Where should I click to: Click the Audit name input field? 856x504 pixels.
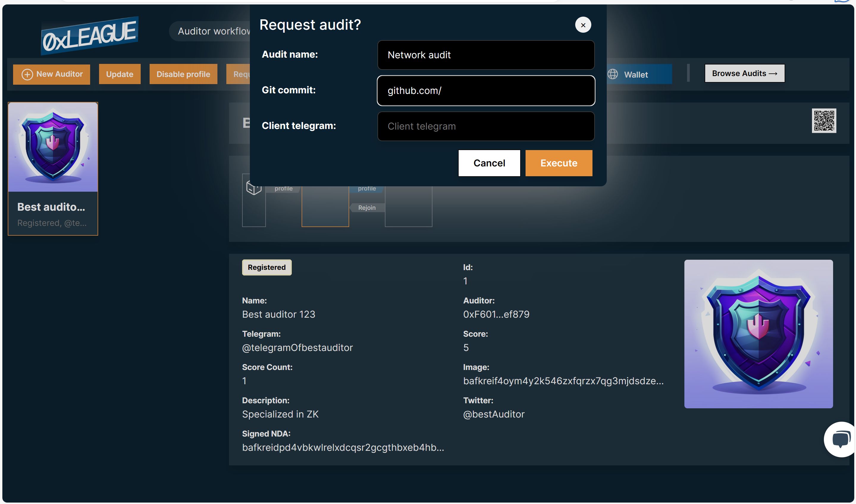486,55
